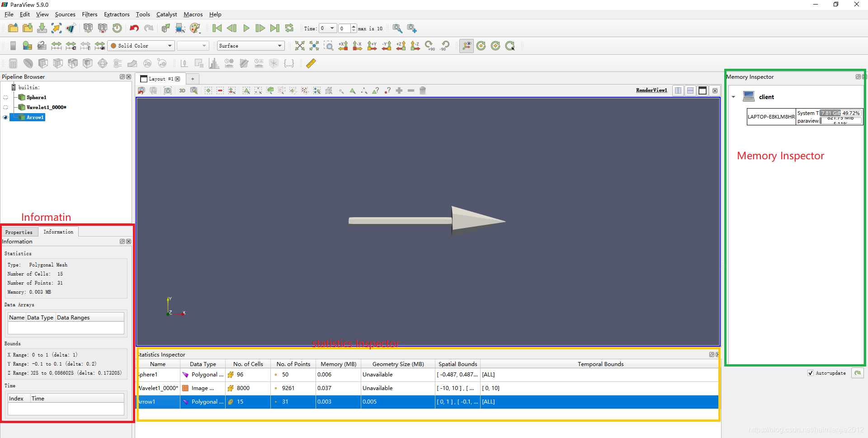The width and height of the screenshot is (868, 438).
Task: Select Sphere1 in the Pipeline Browser
Action: 36,97
